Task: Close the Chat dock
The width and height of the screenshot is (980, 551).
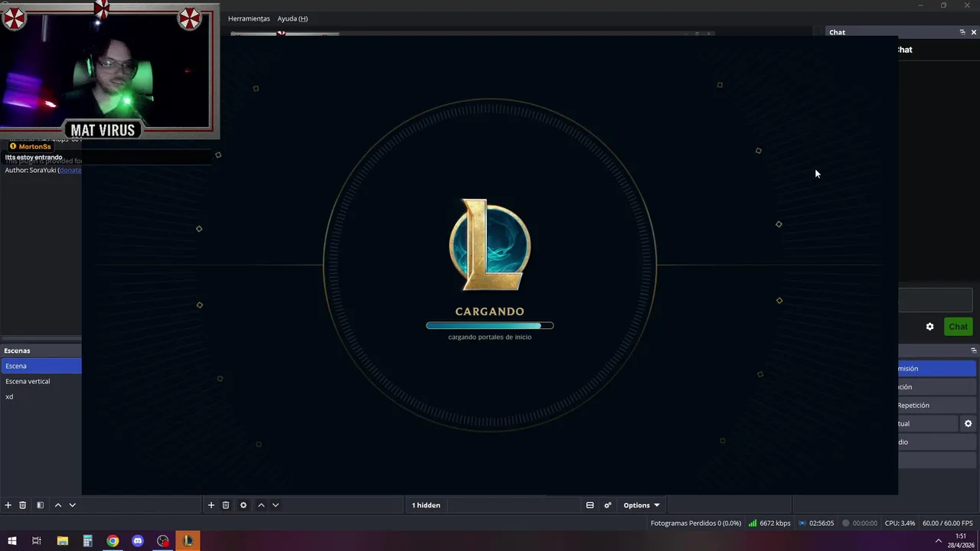Action: pos(974,32)
